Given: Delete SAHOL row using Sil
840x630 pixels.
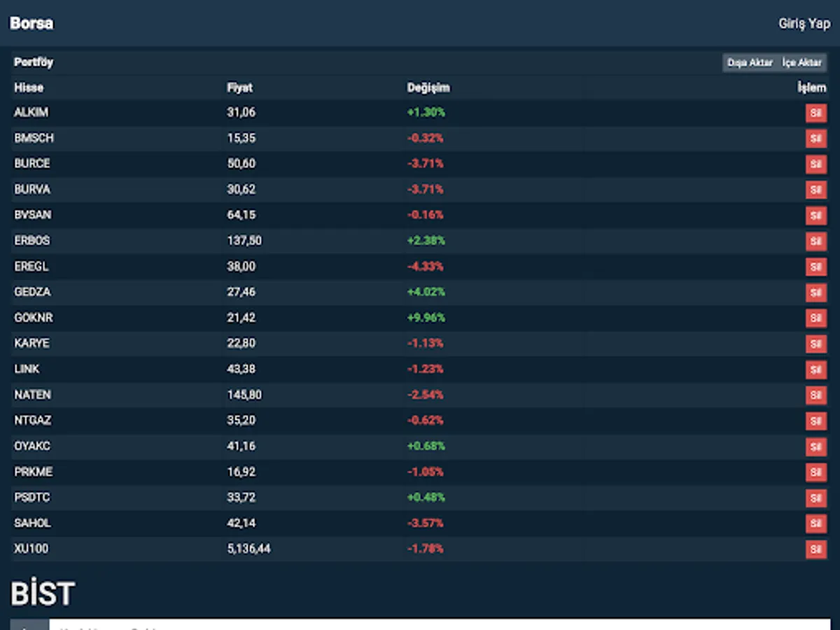Looking at the screenshot, I should tap(815, 524).
